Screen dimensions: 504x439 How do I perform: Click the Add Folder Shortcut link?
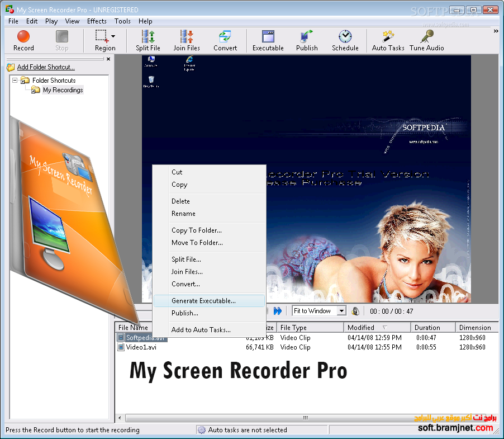pyautogui.click(x=46, y=67)
